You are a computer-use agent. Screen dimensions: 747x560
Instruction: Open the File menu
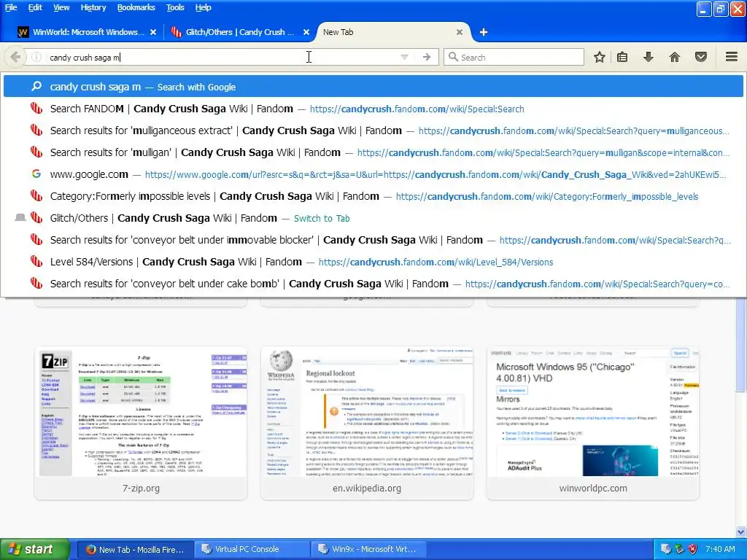[x=11, y=7]
